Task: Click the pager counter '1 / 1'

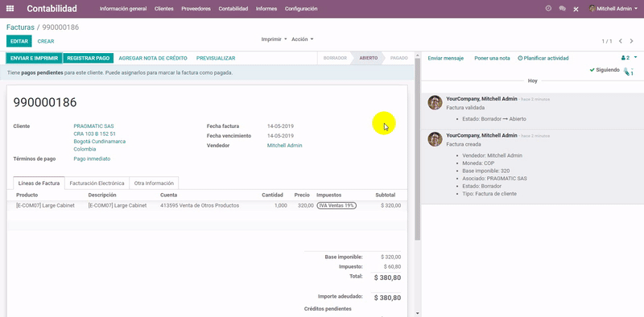Action: click(x=607, y=42)
